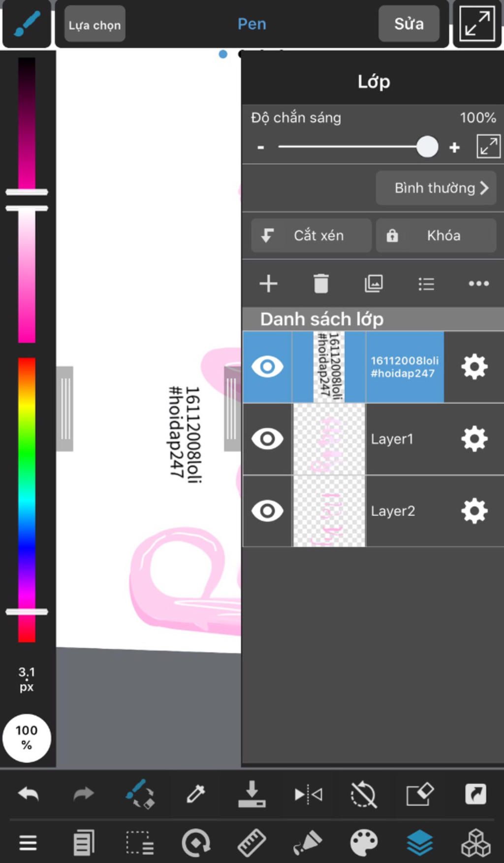Hide the Layer2 layer
Viewport: 504px width, 863px height.
tap(267, 511)
